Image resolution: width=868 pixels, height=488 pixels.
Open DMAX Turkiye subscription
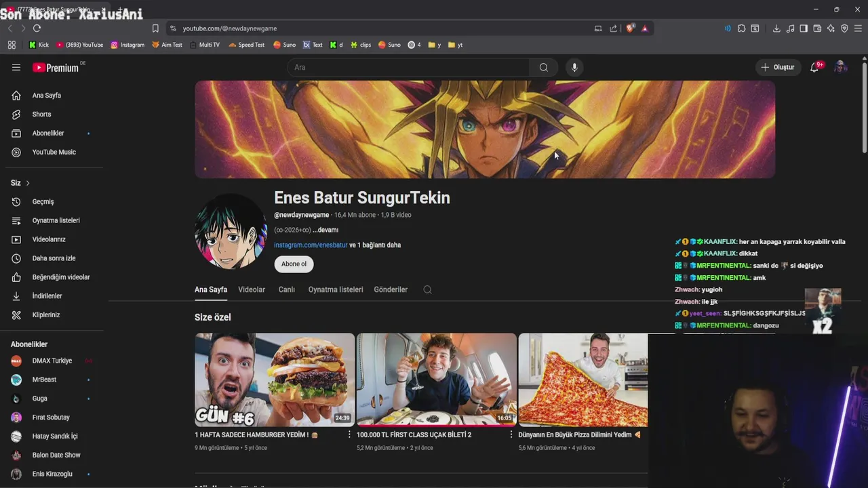click(x=52, y=361)
